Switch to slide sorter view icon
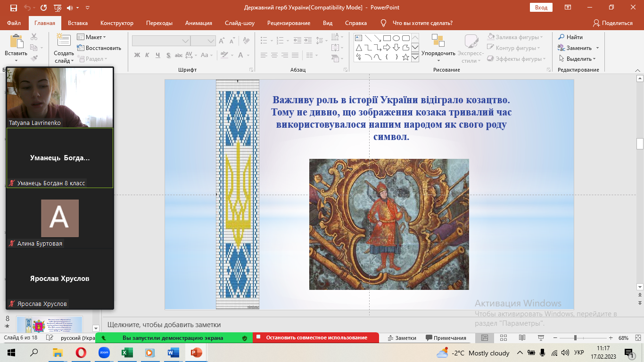Viewport: 644px width, 362px height. pyautogui.click(x=503, y=338)
